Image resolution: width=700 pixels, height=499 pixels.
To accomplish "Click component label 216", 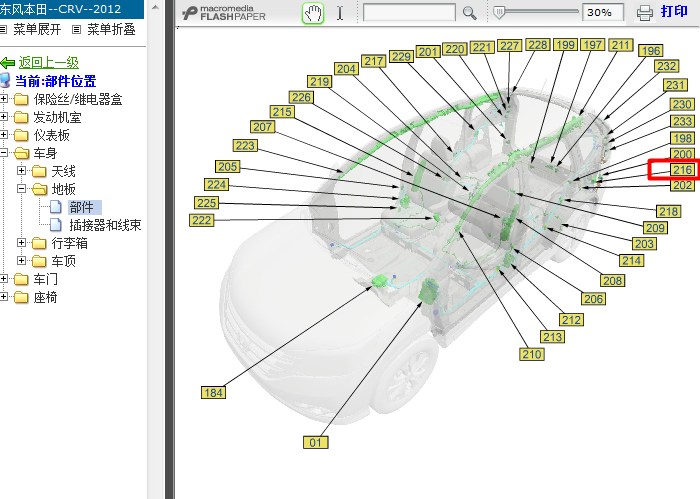I will pos(682,170).
